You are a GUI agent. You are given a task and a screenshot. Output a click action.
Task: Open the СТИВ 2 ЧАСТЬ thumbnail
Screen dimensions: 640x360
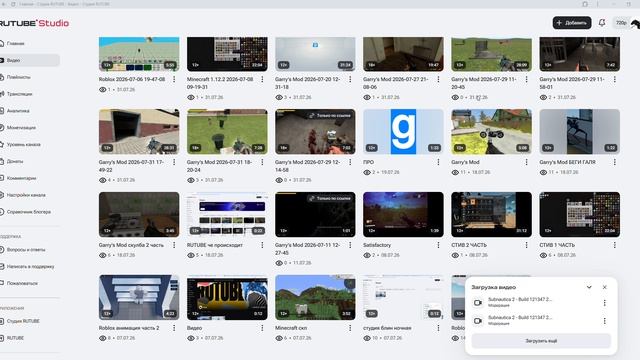[x=491, y=214]
